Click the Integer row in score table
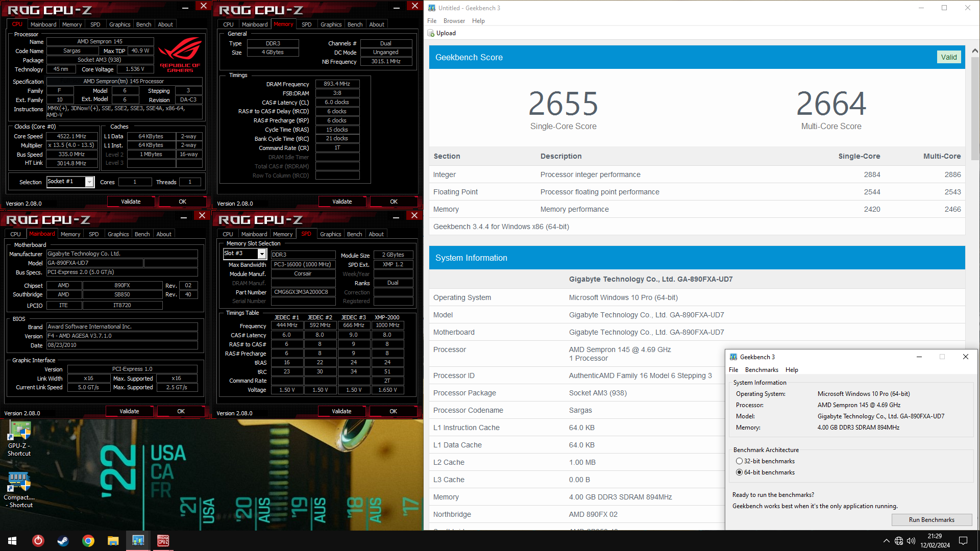980x551 pixels. [697, 174]
